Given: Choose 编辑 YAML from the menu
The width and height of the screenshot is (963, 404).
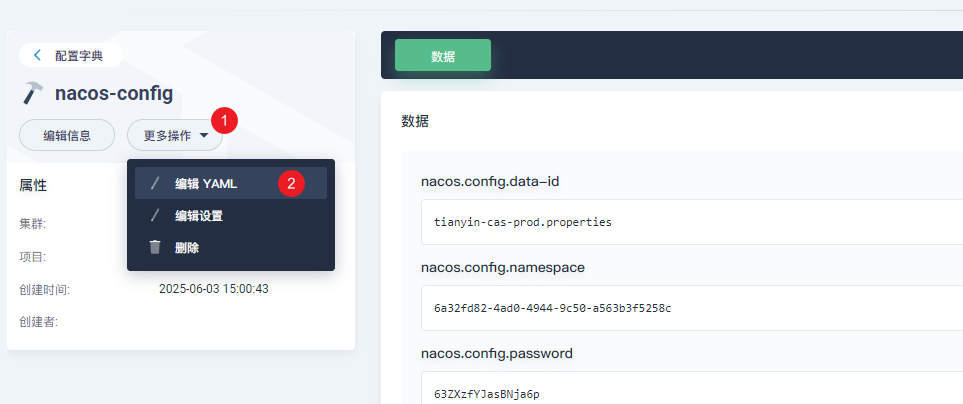Looking at the screenshot, I should 206,184.
